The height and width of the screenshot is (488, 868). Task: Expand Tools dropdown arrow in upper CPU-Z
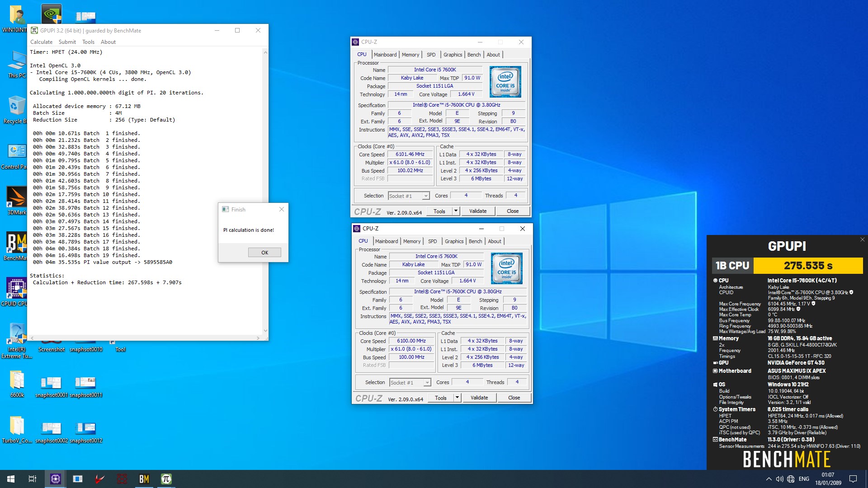pos(456,211)
